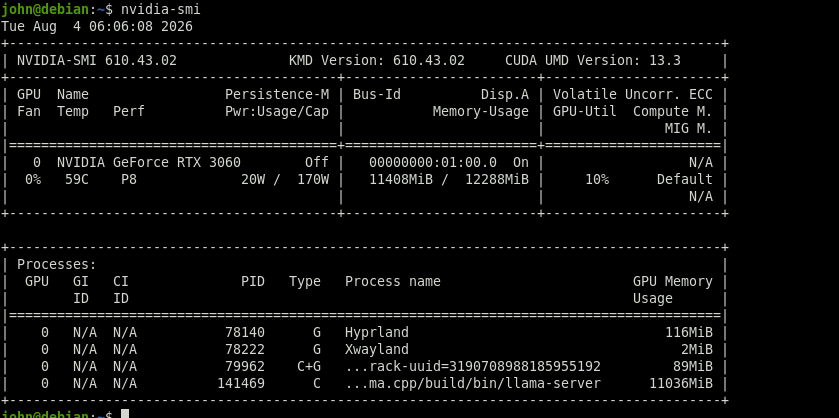Click the power cap value "170W"
This screenshot has height=418, width=839.
pyautogui.click(x=313, y=179)
